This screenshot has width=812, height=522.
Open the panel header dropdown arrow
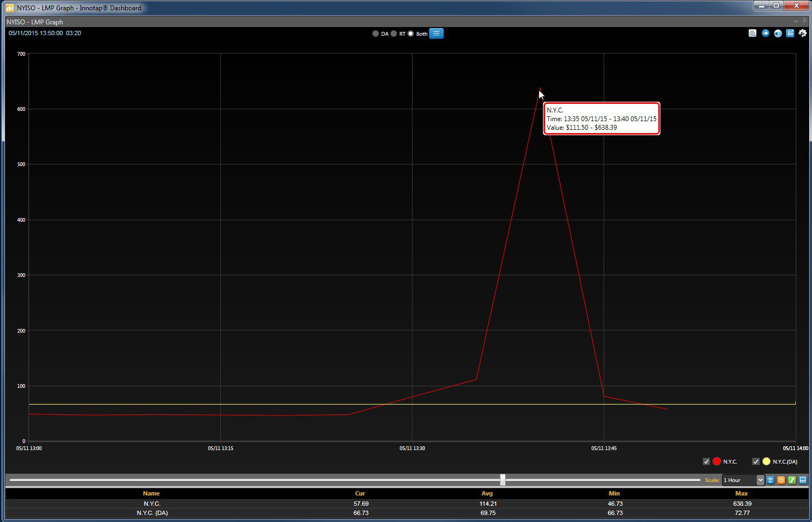(796, 22)
